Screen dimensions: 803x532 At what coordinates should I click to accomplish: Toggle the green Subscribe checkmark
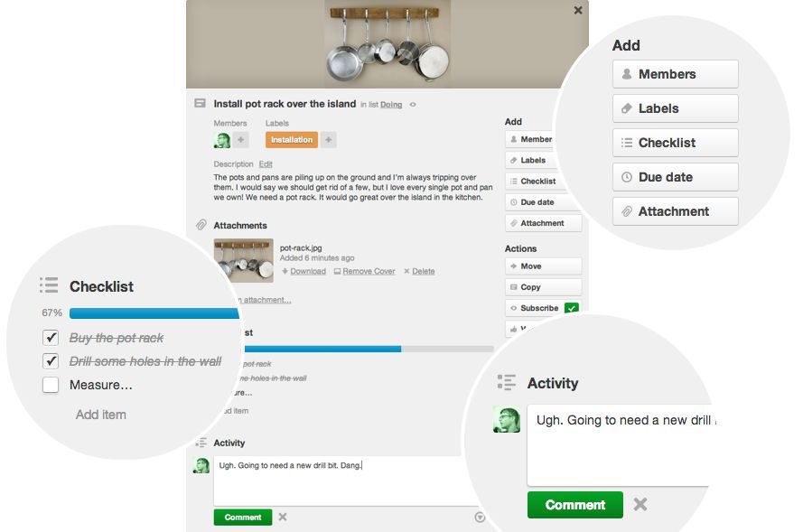[572, 308]
